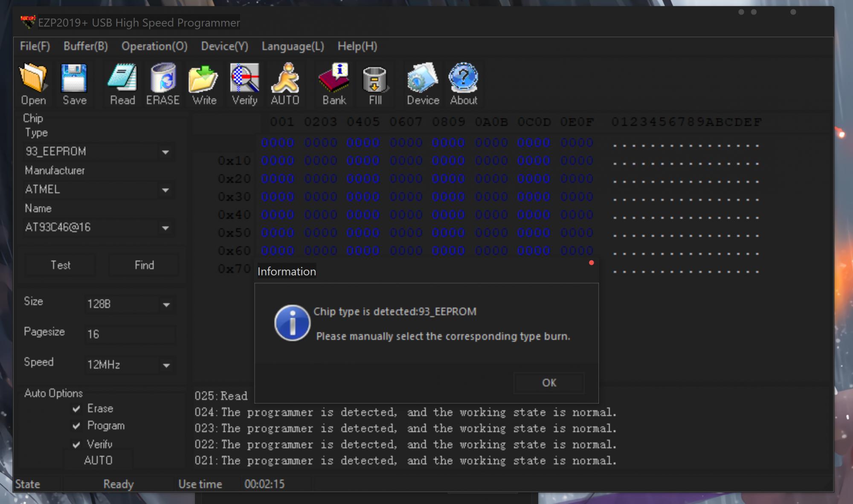Expand the Speed 12MHz dropdown
853x504 pixels.
coord(166,365)
